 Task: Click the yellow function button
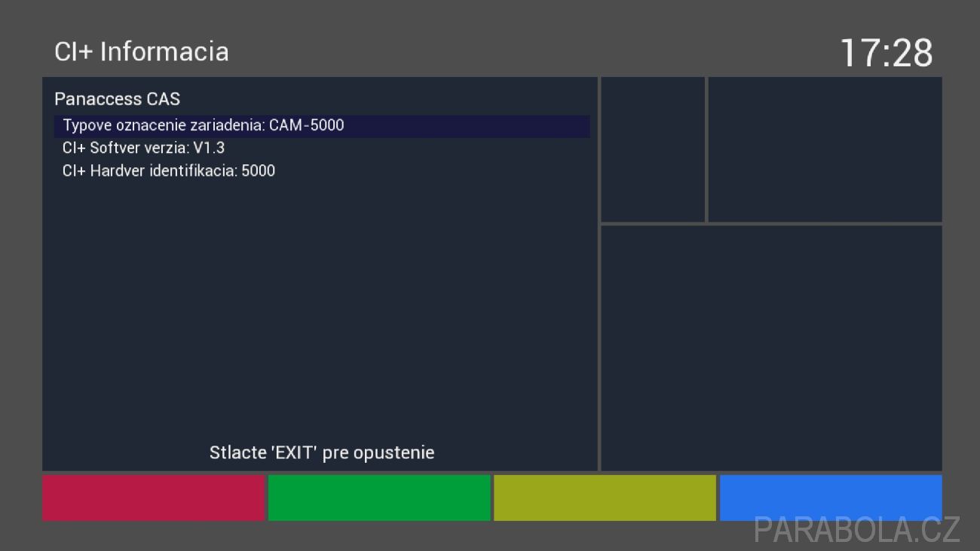click(605, 497)
